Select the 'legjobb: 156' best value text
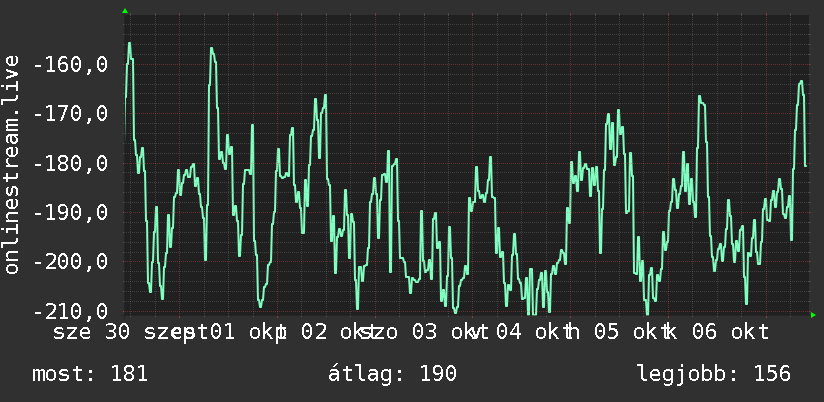The width and height of the screenshot is (824, 402). pos(714,374)
